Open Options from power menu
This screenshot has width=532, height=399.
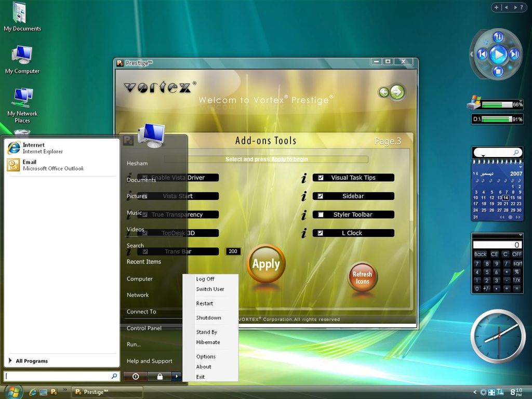coord(206,356)
